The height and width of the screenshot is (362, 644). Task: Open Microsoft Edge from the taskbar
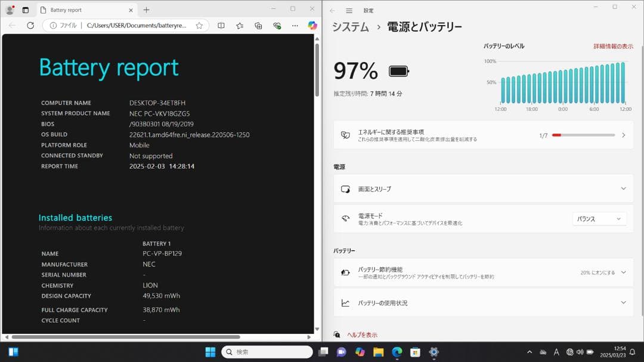pyautogui.click(x=396, y=351)
